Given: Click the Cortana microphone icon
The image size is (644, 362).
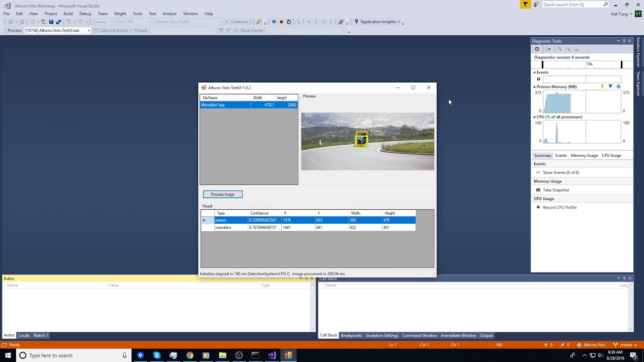Looking at the screenshot, I should (x=124, y=355).
